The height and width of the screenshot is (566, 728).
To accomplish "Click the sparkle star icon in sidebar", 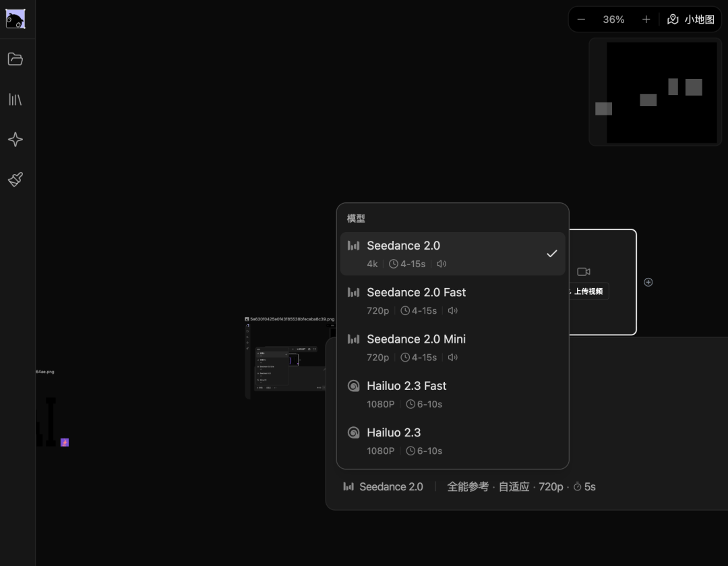I will [x=16, y=140].
